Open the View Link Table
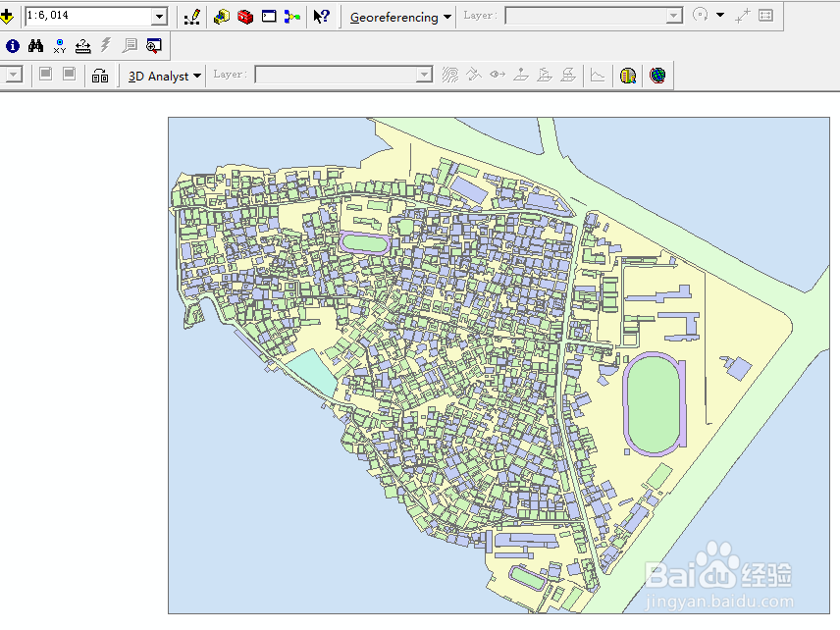 [766, 16]
